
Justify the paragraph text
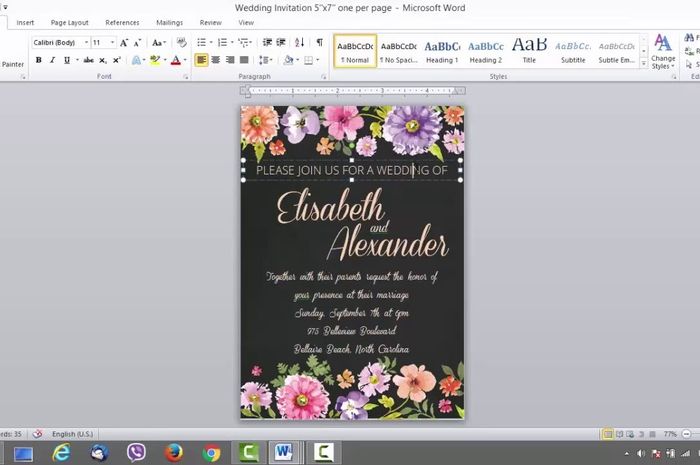coord(244,60)
